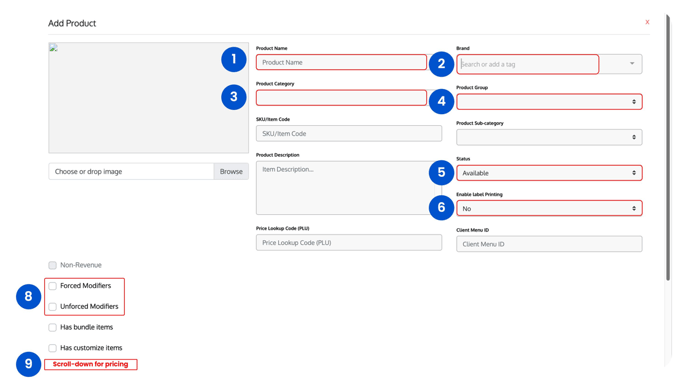This screenshot has width=688, height=388.
Task: Expand the Product Group dropdown
Action: point(549,102)
